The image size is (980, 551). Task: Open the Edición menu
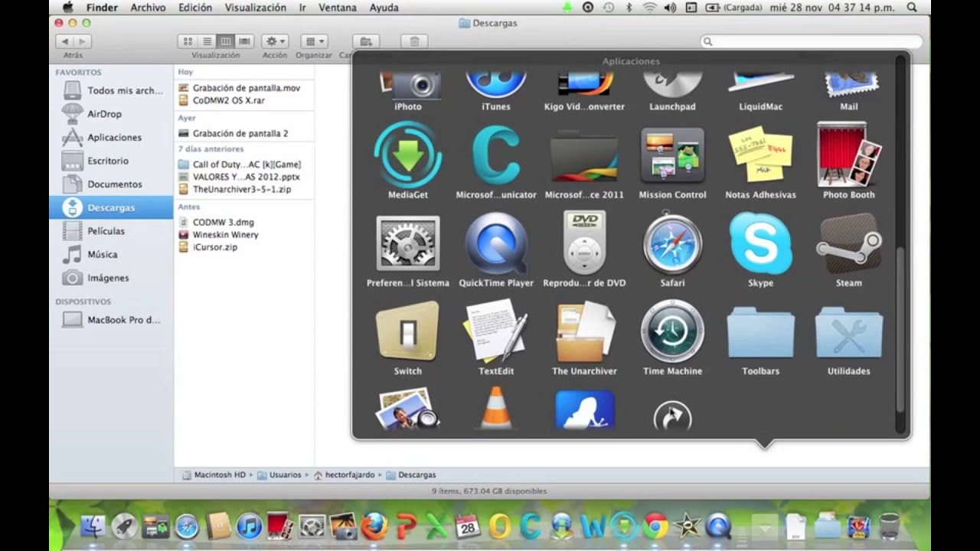point(195,8)
